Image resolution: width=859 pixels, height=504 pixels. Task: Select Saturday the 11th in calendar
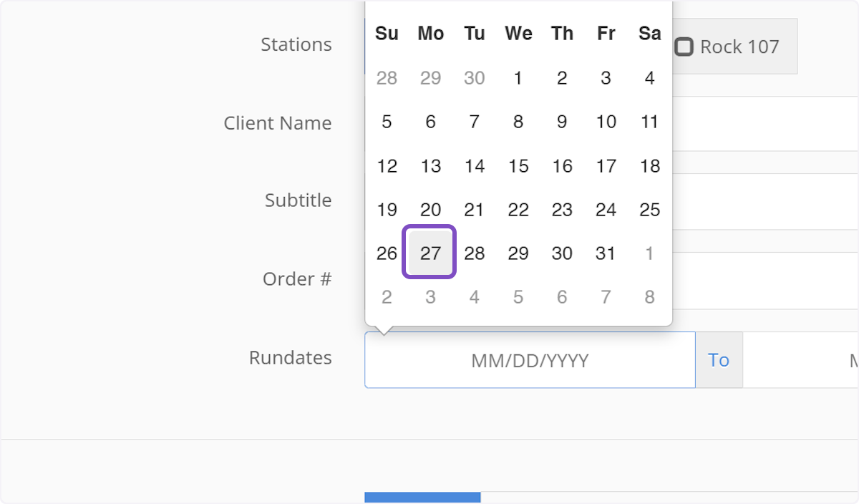coord(649,122)
